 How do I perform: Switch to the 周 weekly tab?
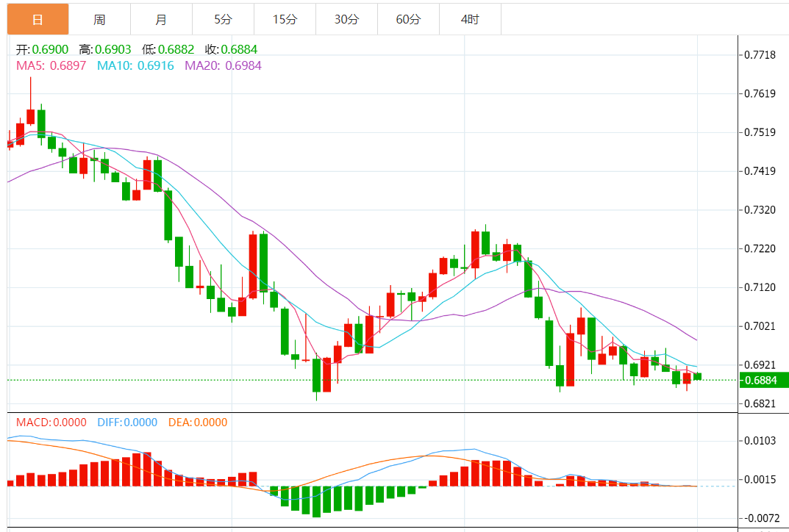[99, 19]
